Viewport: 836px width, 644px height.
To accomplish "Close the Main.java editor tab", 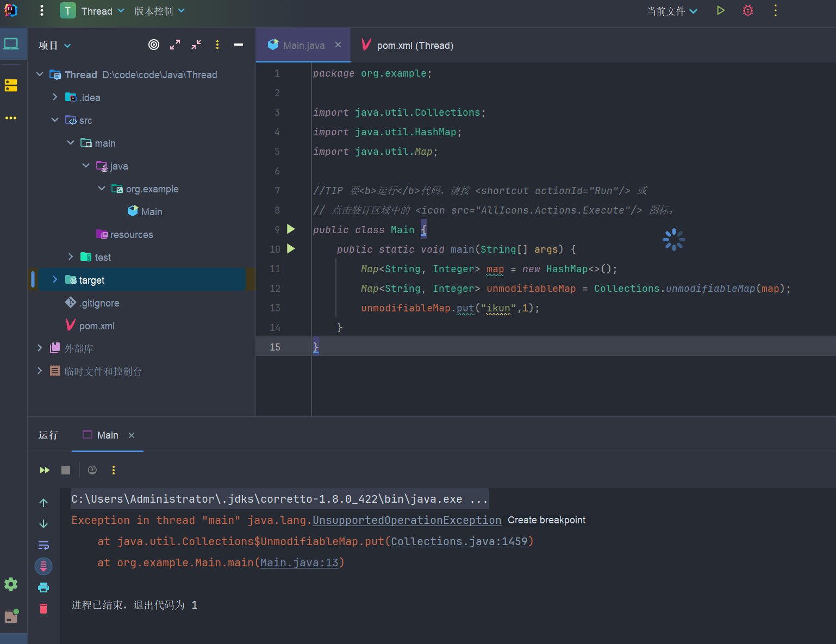I will tap(338, 45).
